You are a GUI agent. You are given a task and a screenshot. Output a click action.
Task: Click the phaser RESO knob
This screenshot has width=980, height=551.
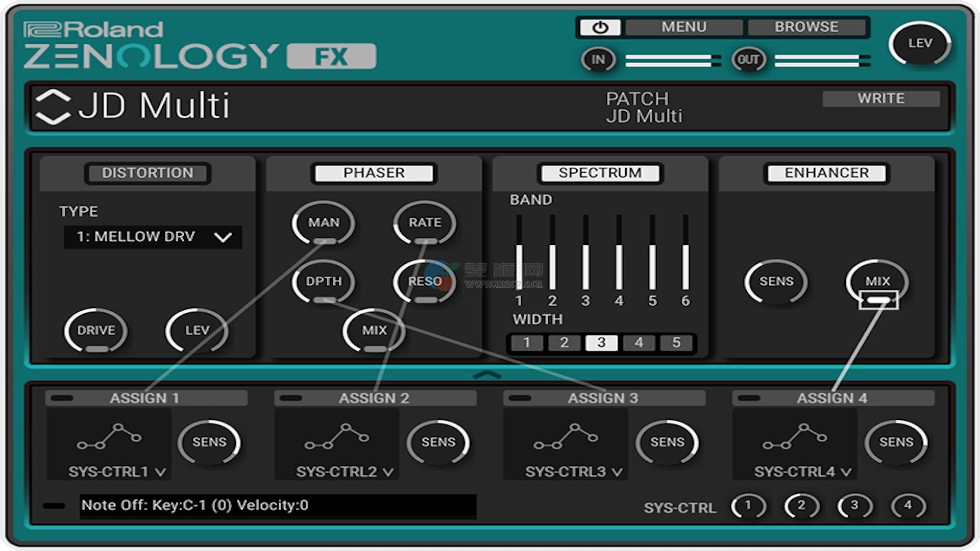[x=425, y=282]
